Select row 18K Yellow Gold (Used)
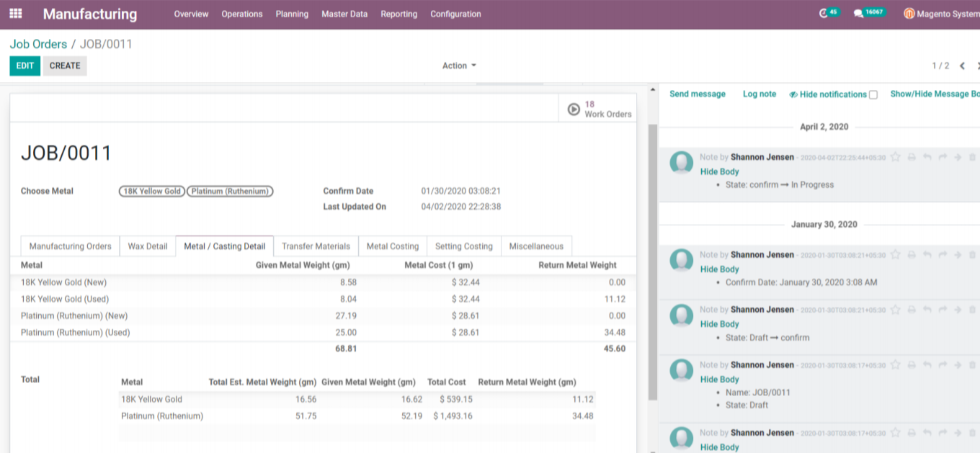This screenshot has height=453, width=980. click(323, 299)
